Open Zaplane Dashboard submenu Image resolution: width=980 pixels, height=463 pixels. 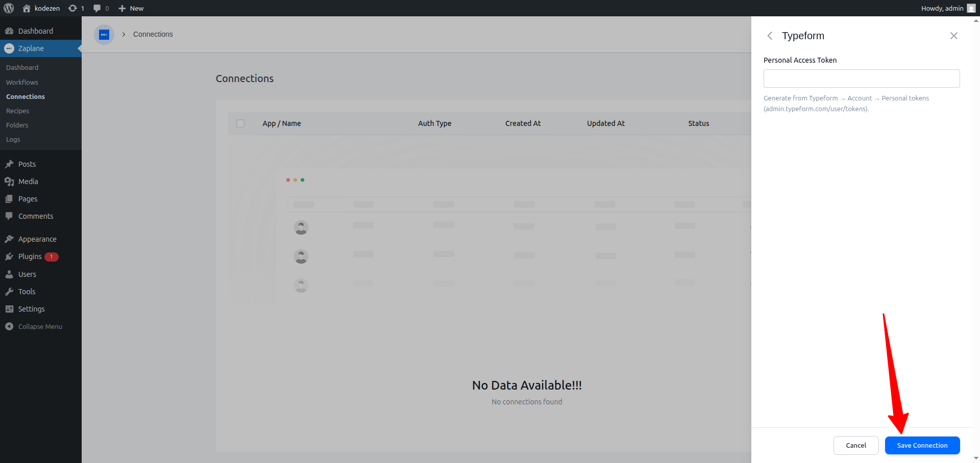pos(22,67)
